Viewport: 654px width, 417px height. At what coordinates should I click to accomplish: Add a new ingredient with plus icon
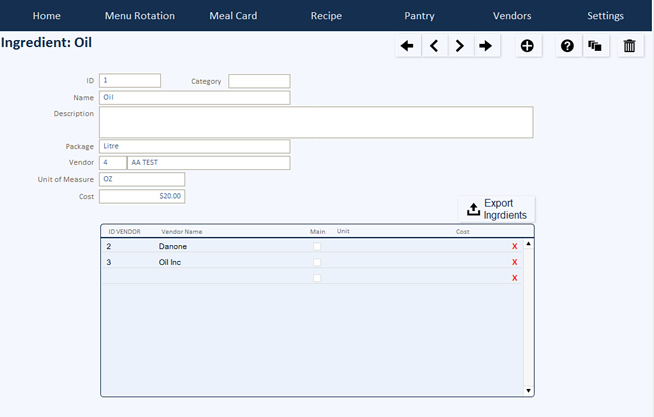coord(527,46)
